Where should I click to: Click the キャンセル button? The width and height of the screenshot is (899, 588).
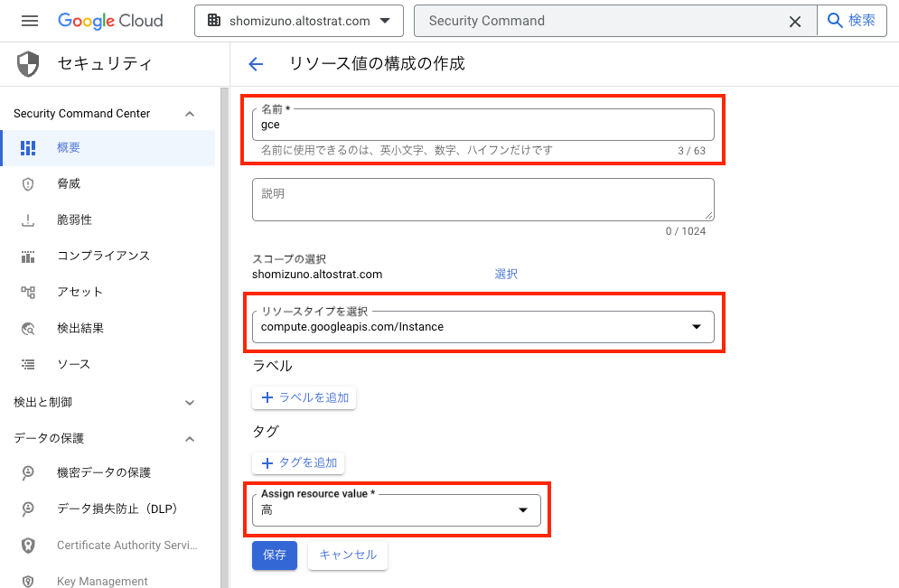click(x=348, y=555)
